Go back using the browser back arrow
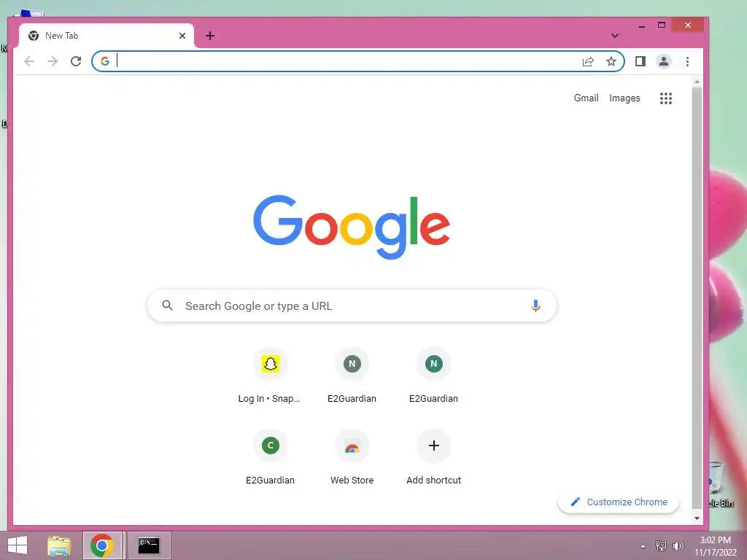The height and width of the screenshot is (560, 747). point(29,61)
